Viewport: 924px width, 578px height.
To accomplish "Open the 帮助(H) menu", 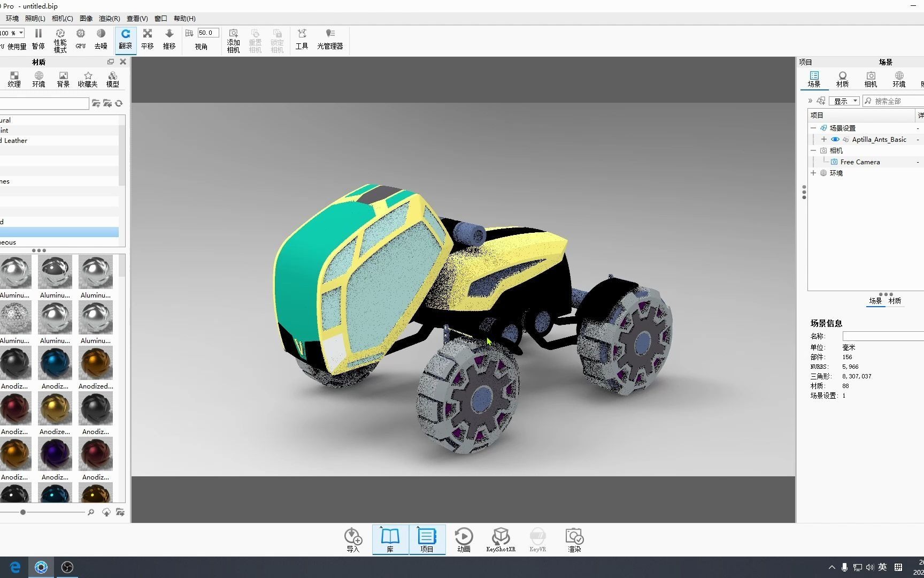I will pyautogui.click(x=184, y=19).
